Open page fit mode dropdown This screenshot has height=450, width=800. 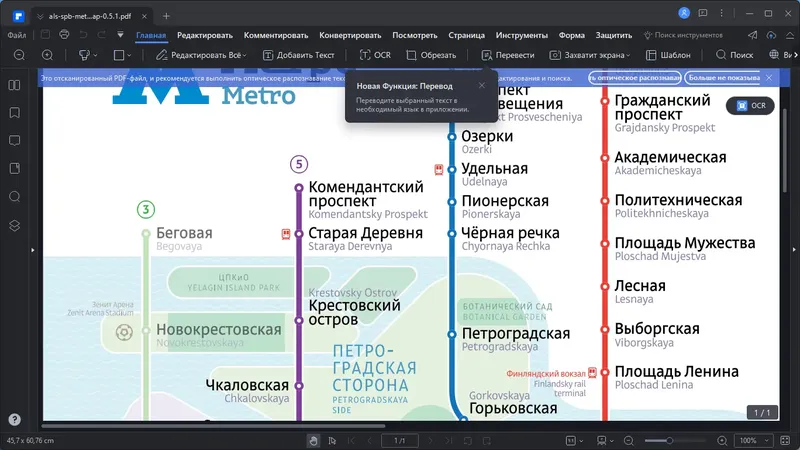click(574, 440)
